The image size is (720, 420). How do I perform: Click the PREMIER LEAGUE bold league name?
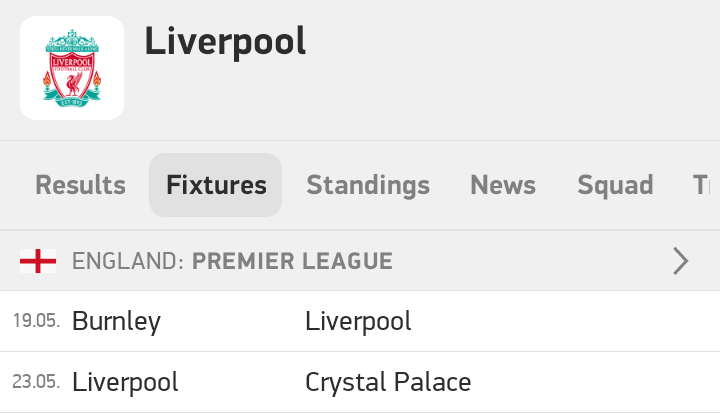coord(292,261)
